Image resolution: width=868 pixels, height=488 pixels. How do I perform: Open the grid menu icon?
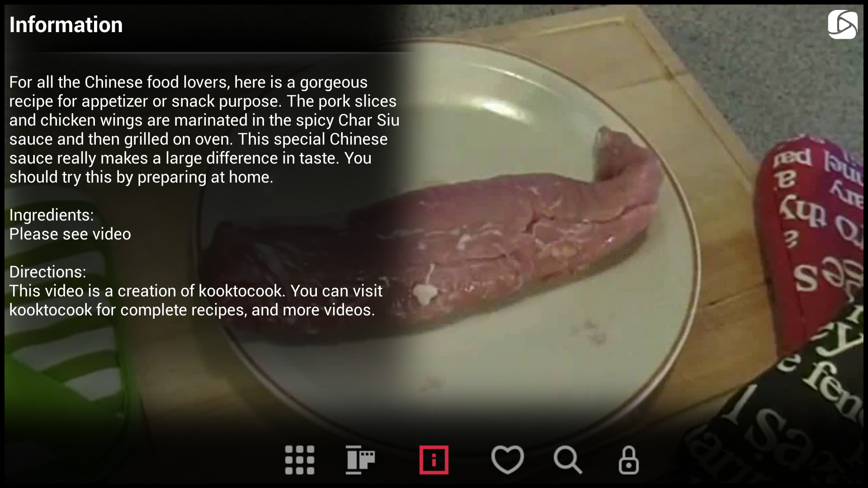click(x=299, y=460)
